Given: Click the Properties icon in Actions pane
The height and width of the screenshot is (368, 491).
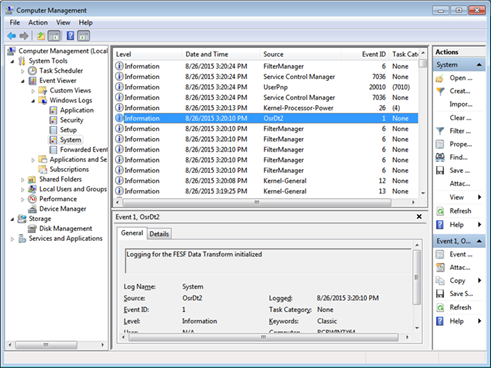Looking at the screenshot, I should click(440, 144).
